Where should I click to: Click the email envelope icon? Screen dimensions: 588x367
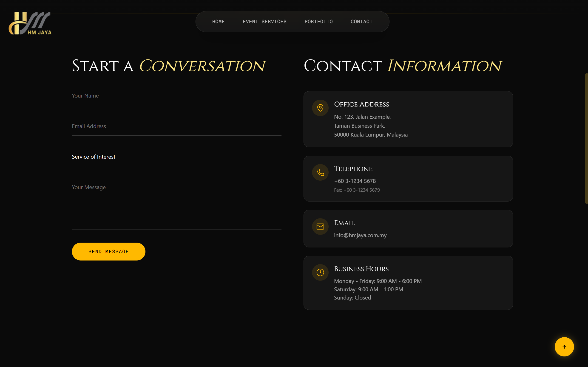click(x=320, y=227)
